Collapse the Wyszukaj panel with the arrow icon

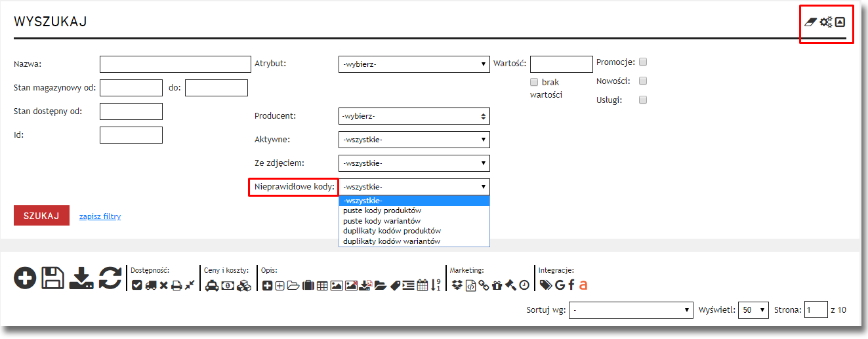point(840,22)
